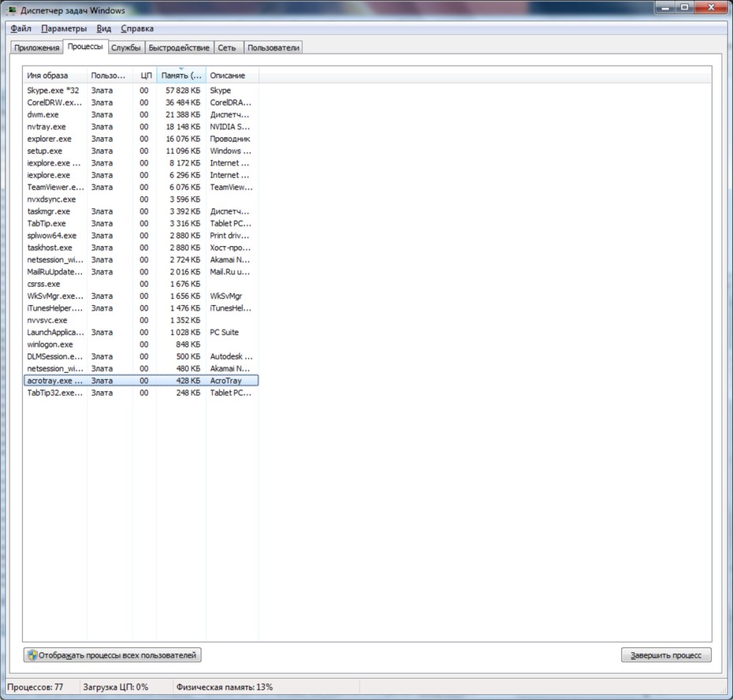Select the acrotray.exe process row
This screenshot has height=700, width=733.
[x=141, y=381]
